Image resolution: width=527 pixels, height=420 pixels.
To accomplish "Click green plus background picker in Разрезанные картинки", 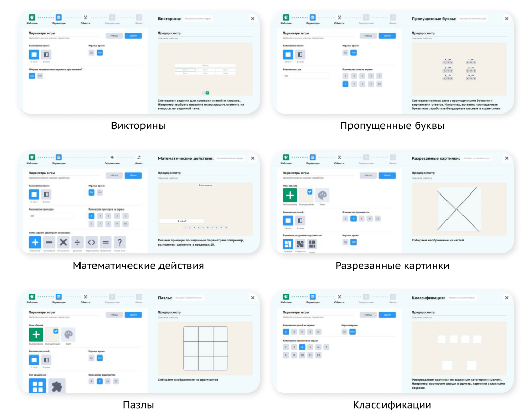I will point(290,195).
